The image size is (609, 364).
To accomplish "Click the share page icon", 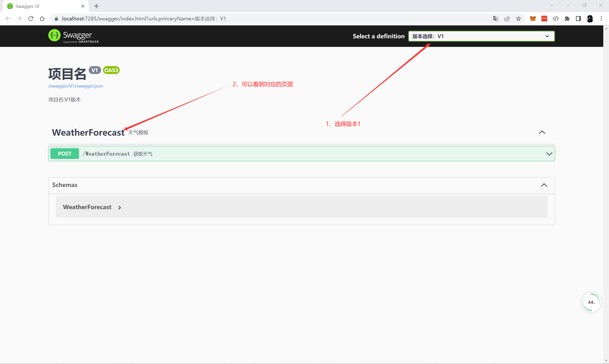I will click(507, 19).
